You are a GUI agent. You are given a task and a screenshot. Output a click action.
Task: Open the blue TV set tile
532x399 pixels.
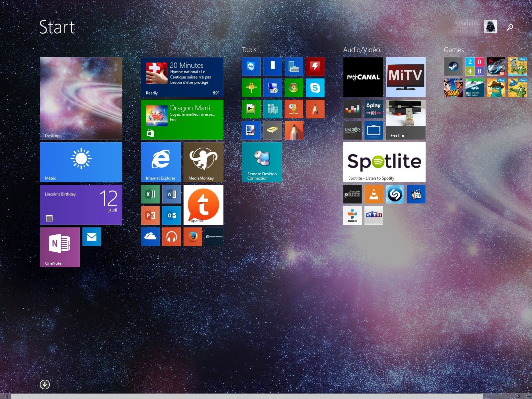374,130
